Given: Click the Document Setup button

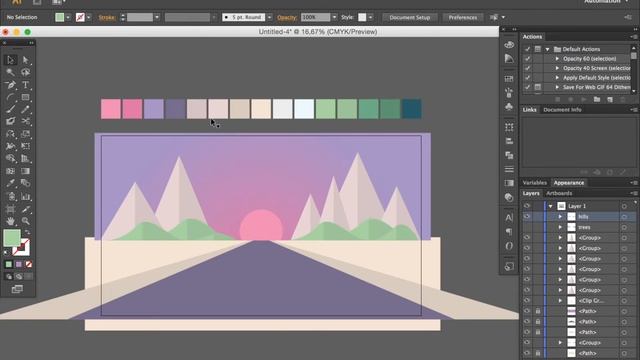Looking at the screenshot, I should (x=409, y=18).
